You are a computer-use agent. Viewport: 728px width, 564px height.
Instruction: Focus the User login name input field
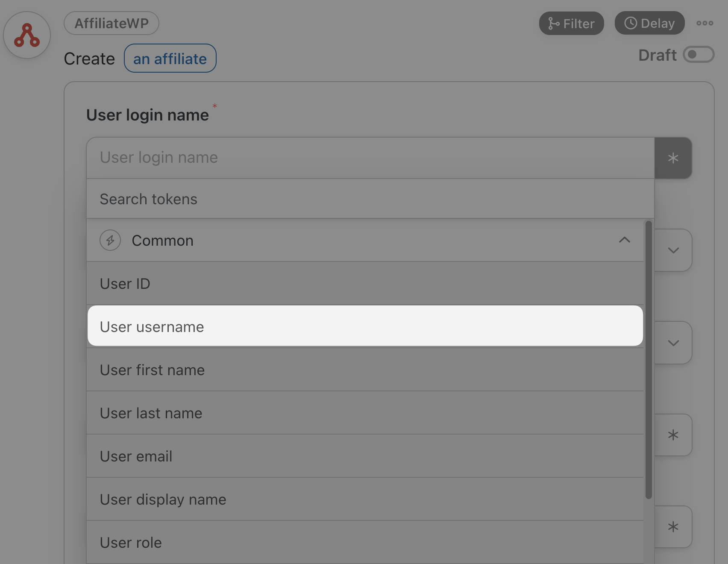click(x=370, y=158)
